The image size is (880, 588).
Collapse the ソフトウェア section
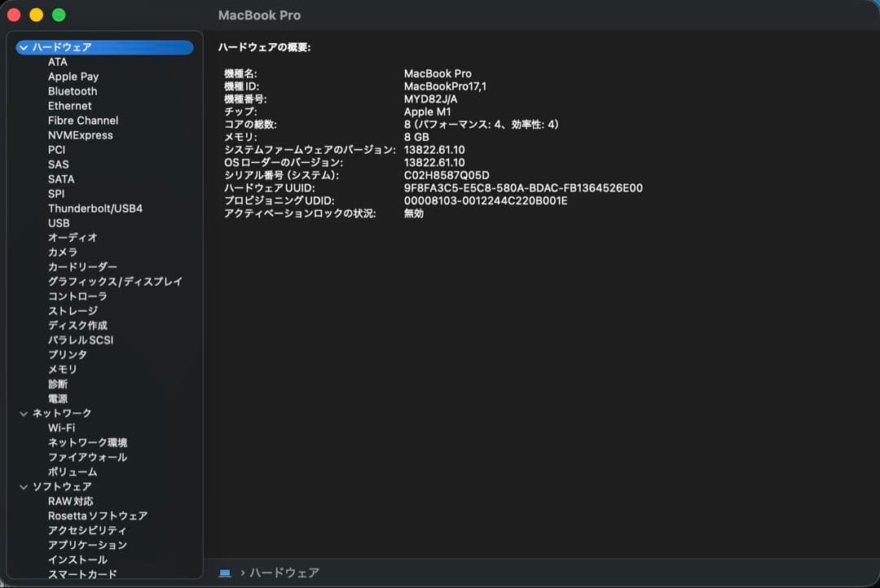pyautogui.click(x=23, y=486)
